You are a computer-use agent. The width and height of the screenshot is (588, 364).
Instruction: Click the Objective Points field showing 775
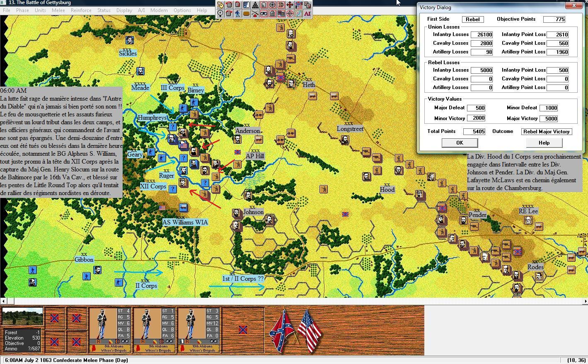(554, 19)
